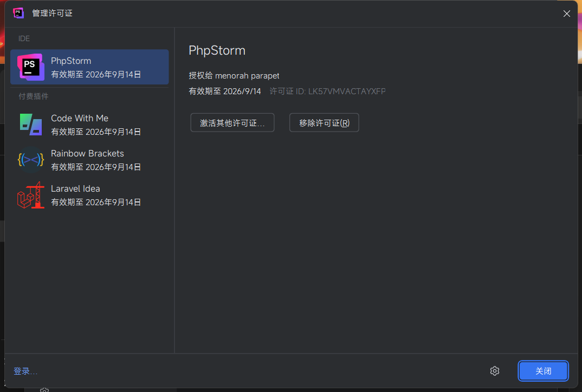Click the PhpStorm PS logo icon in list
Image resolution: width=582 pixels, height=392 pixels.
coord(31,67)
